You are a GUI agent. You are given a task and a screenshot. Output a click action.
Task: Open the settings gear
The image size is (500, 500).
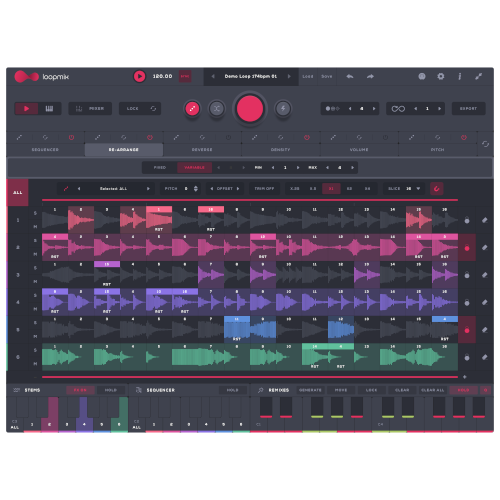click(x=441, y=76)
